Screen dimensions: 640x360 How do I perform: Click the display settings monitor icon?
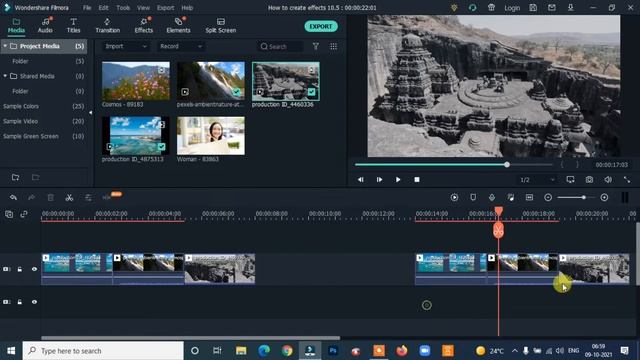point(570,180)
